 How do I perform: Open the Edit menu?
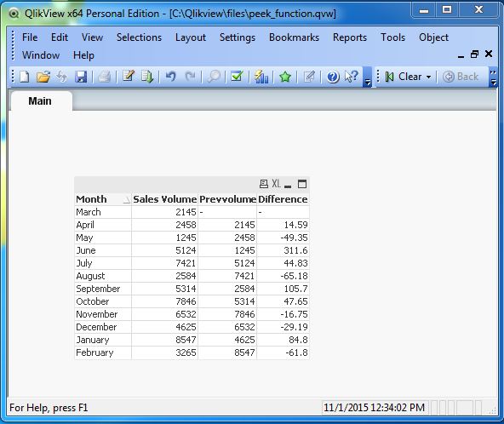click(x=60, y=37)
